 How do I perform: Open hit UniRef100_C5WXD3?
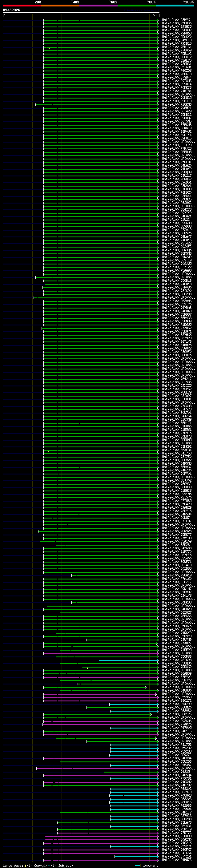[x=177, y=761]
